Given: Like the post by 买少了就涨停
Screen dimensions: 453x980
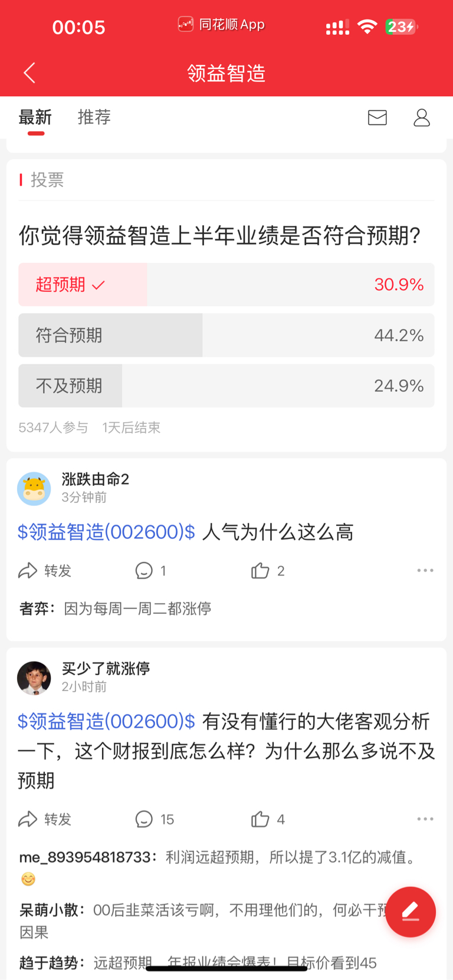Looking at the screenshot, I should point(268,819).
